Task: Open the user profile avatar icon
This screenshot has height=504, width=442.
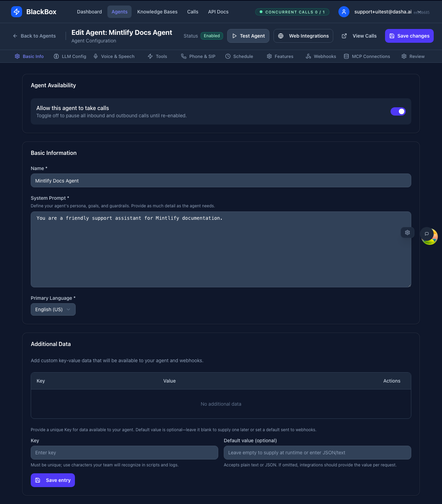Action: pos(344,12)
